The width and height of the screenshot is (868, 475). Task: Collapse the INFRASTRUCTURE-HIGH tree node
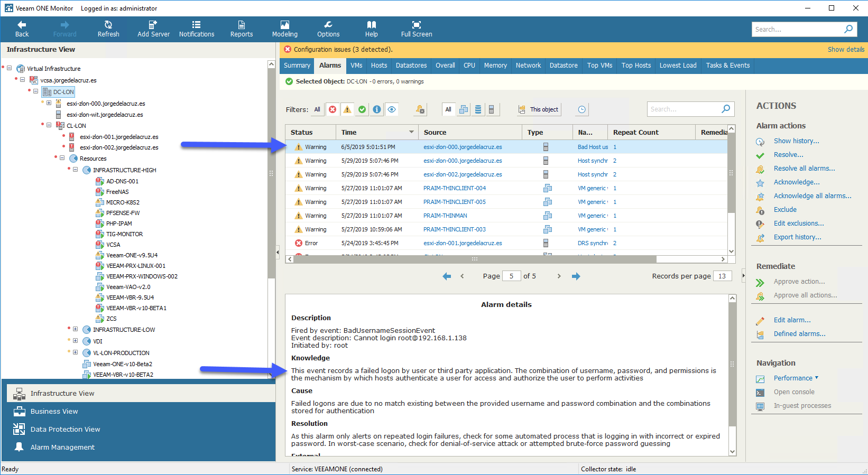76,170
